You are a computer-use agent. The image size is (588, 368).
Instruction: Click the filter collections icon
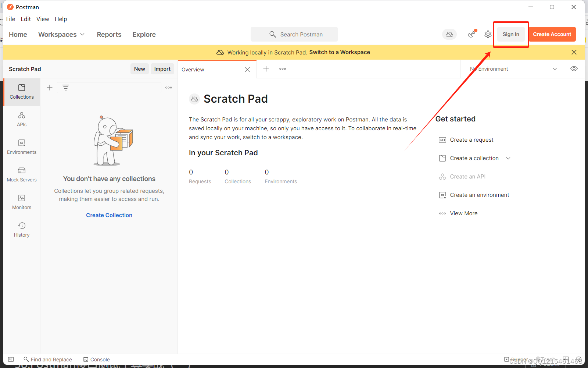(65, 88)
